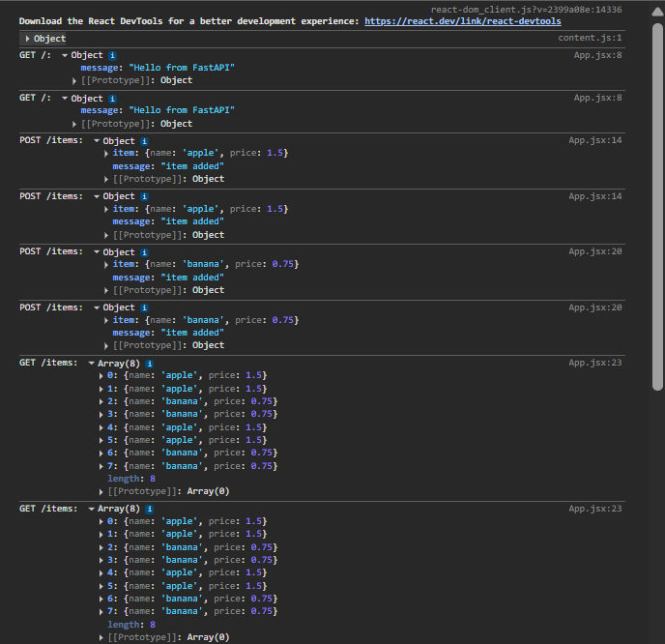The image size is (665, 644).
Task: Click info icon on first GET / Object
Action: click(x=112, y=55)
